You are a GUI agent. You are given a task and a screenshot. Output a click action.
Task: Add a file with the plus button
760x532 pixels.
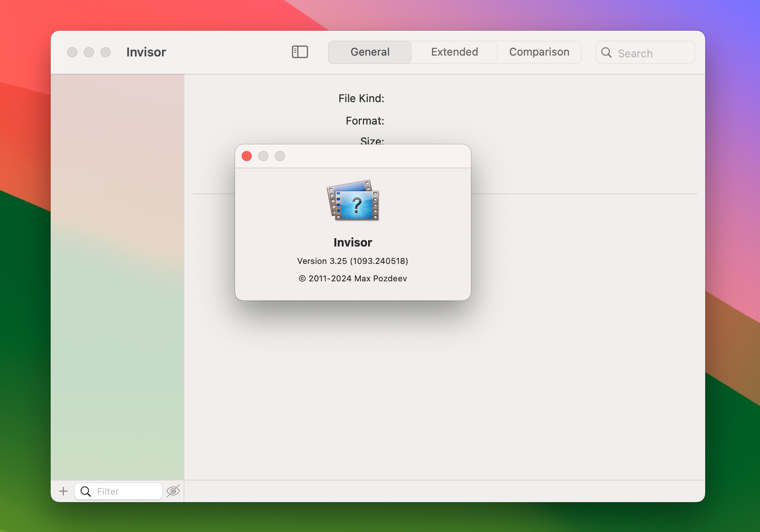pos(63,491)
